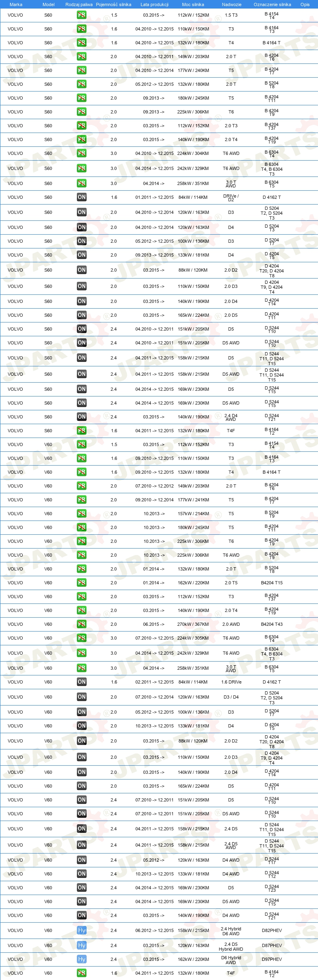The height and width of the screenshot is (980, 318).
Task: Select production years cell 07.2010 -> 12.2012
Action: tap(155, 486)
